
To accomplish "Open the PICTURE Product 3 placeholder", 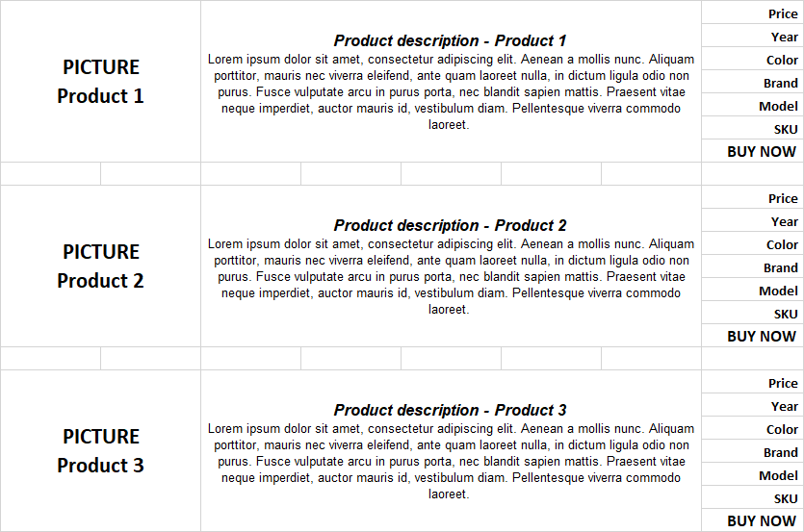I will [100, 451].
